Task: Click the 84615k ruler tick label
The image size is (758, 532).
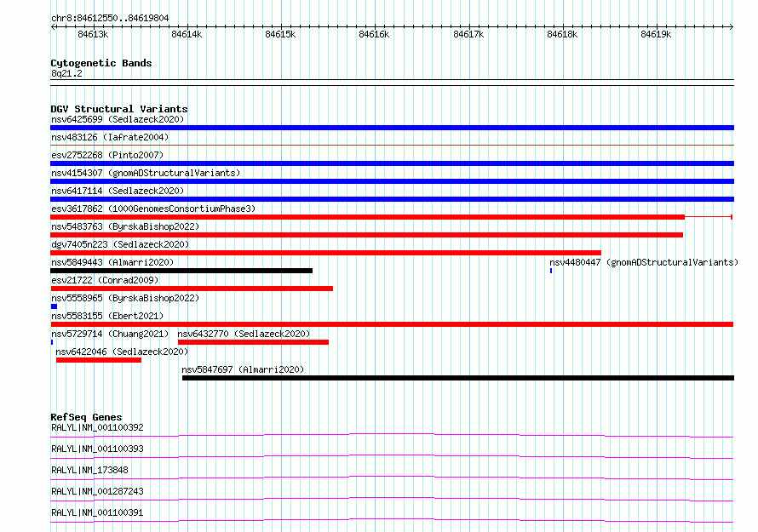Action: coord(280,34)
